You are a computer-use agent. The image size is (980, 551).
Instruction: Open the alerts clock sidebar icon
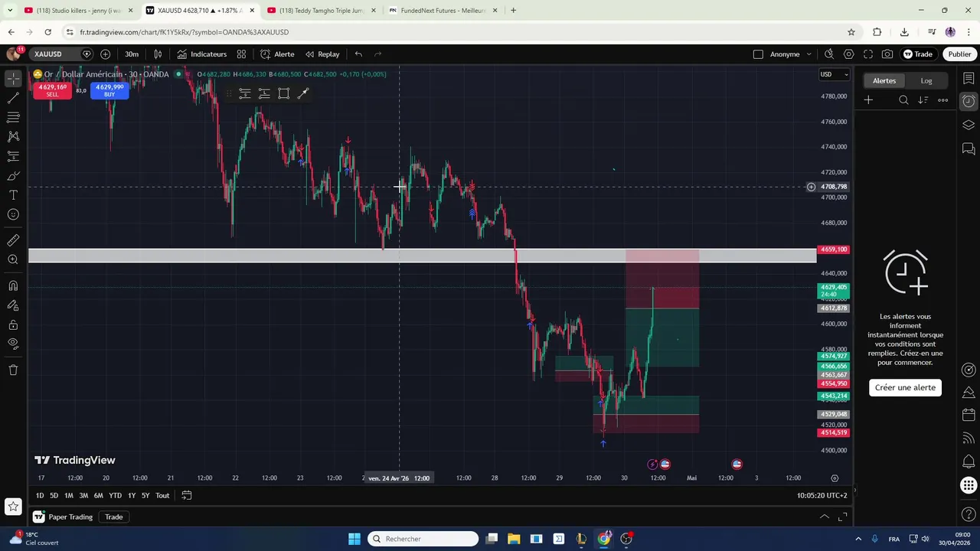[x=969, y=101]
